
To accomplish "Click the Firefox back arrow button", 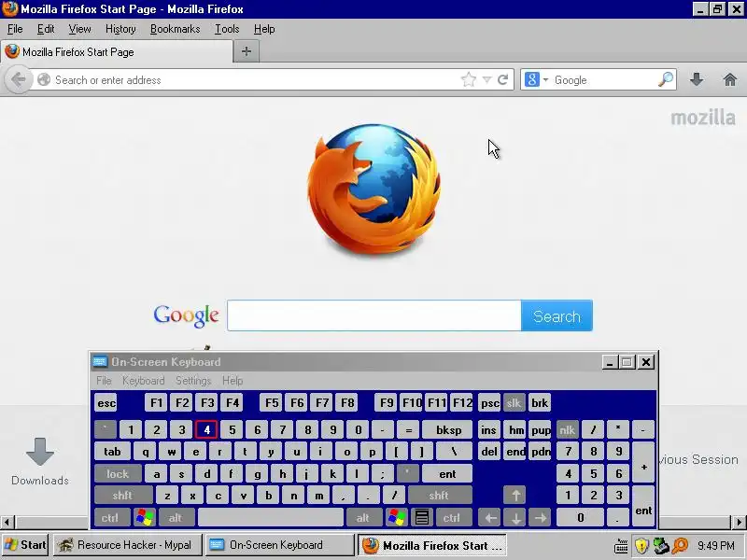I will (18, 79).
